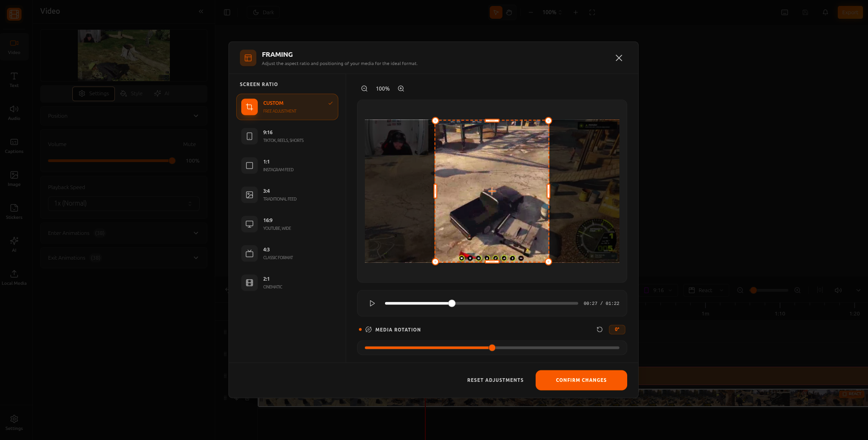Click the Confirm Changes button
This screenshot has width=868, height=440.
coord(581,380)
